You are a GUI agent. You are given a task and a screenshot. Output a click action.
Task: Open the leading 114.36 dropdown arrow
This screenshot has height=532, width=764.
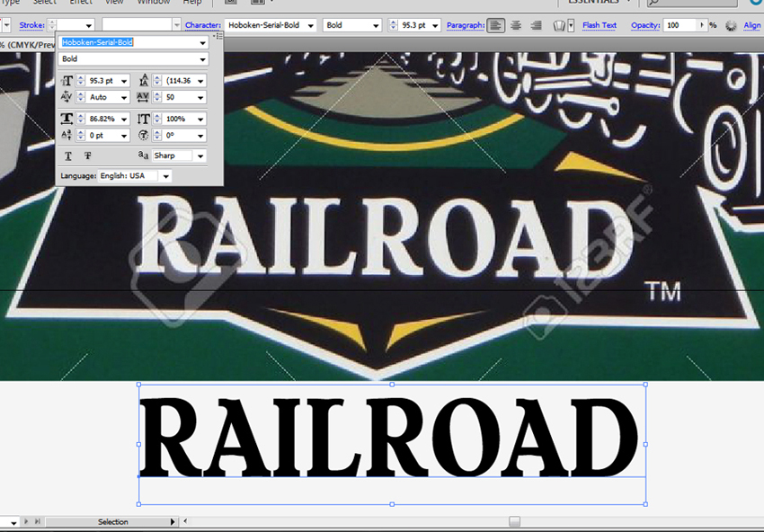200,81
